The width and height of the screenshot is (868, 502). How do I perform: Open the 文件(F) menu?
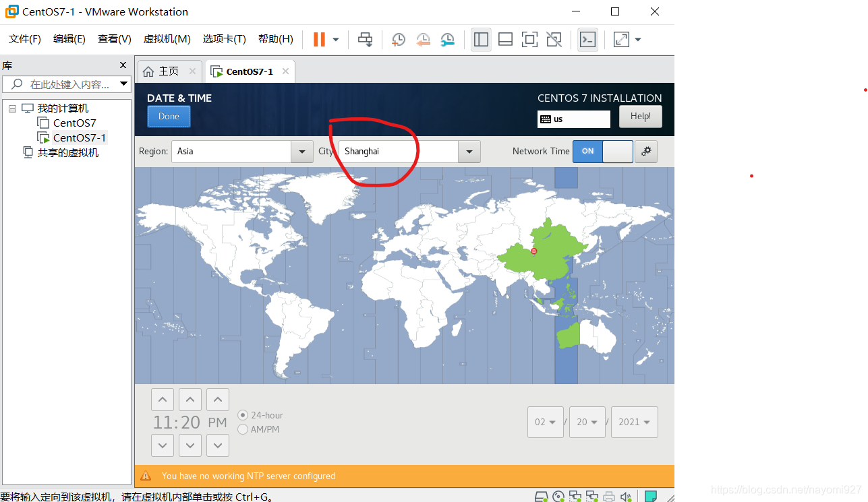click(x=25, y=39)
